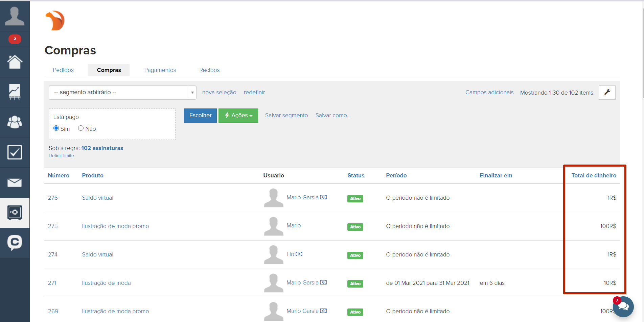Image resolution: width=644 pixels, height=322 pixels.
Task: Switch to the Pedidos tab
Action: 63,70
